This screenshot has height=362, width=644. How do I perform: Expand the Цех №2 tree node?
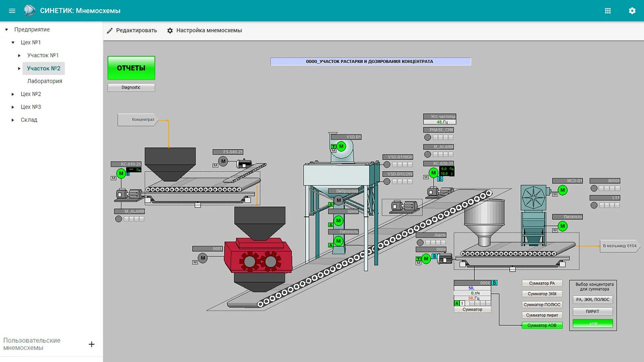(13, 94)
